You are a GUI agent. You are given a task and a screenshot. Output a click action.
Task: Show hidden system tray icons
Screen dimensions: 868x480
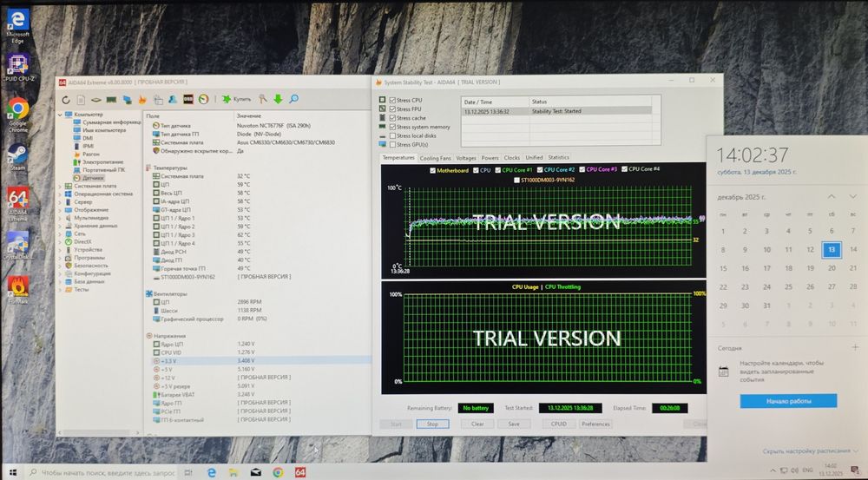click(x=773, y=470)
